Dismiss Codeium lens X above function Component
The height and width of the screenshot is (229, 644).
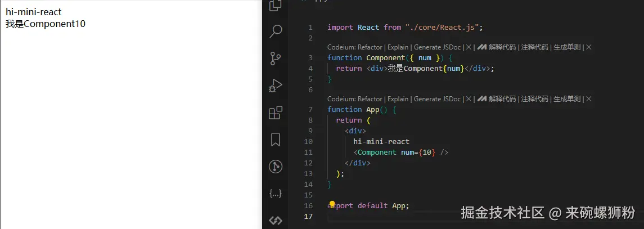[468, 47]
